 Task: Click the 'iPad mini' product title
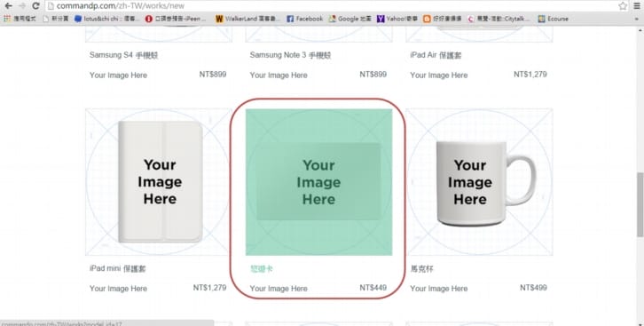pos(117,268)
